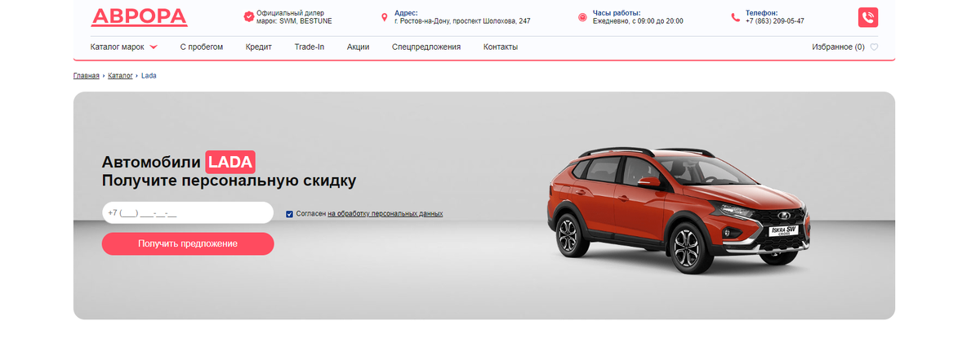Open the Акции menu item
This screenshot has height=339, width=980.
[x=358, y=47]
